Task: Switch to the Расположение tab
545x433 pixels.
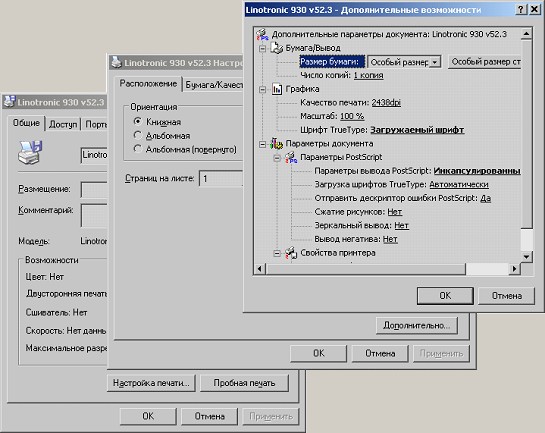Action: [148, 84]
